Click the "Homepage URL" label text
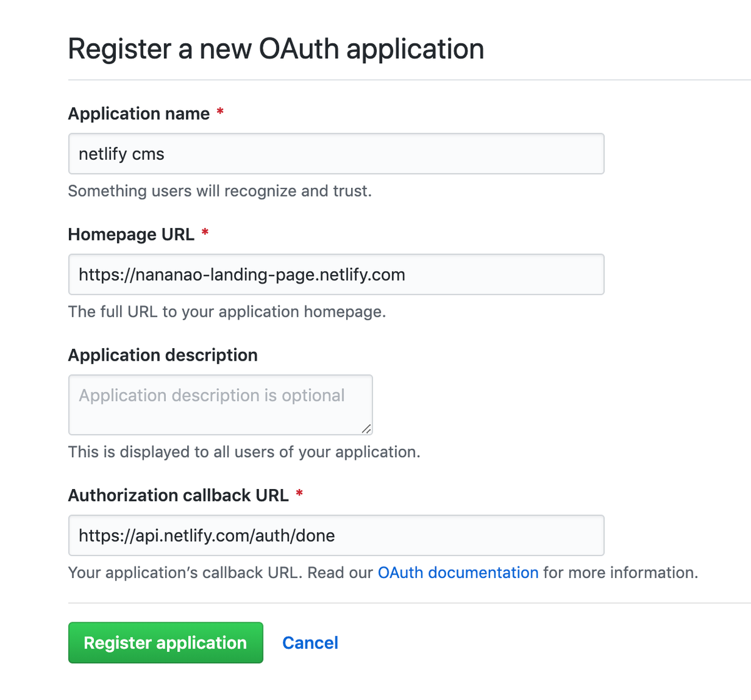Viewport: 751px width, 700px height. tap(131, 235)
